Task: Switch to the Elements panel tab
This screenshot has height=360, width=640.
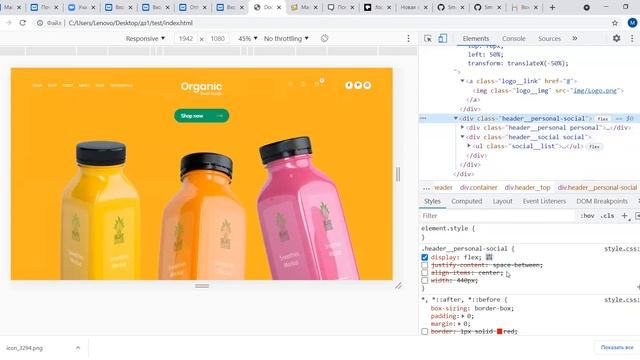Action: coord(476,38)
